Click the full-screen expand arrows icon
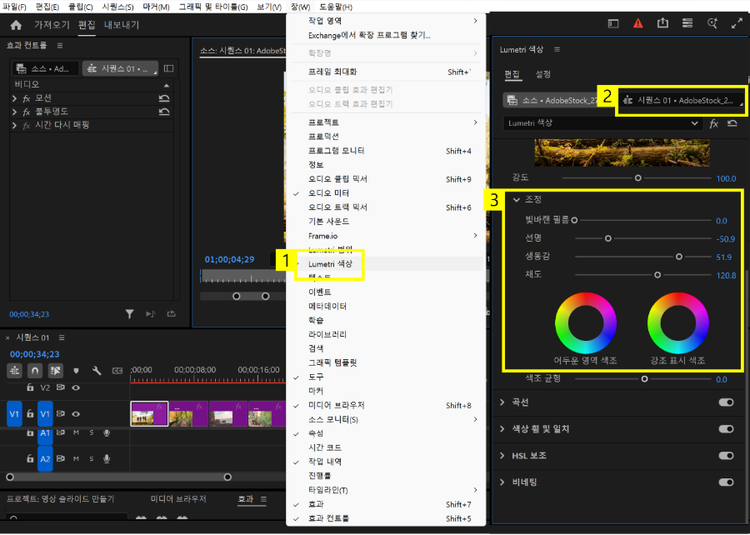Image resolution: width=750 pixels, height=535 pixels. point(737,23)
